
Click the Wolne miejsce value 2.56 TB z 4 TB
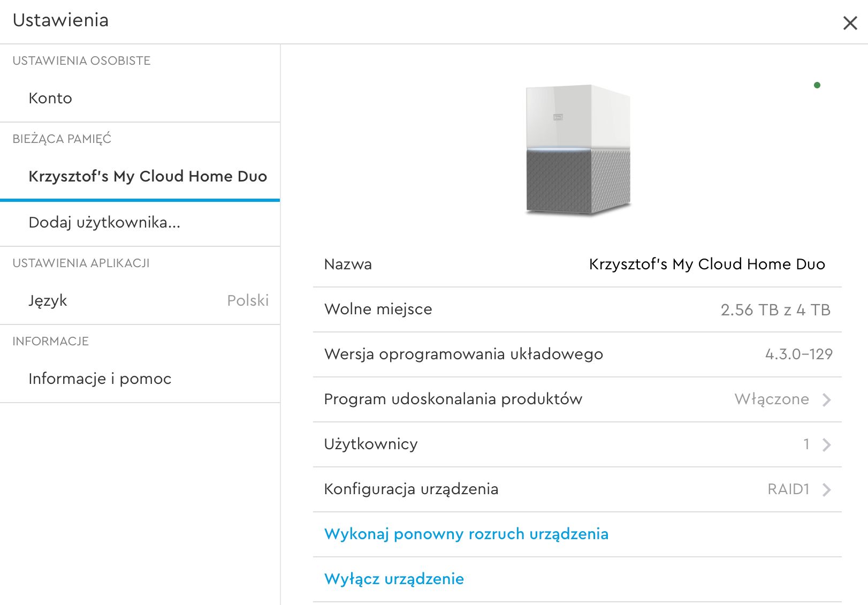point(775,310)
